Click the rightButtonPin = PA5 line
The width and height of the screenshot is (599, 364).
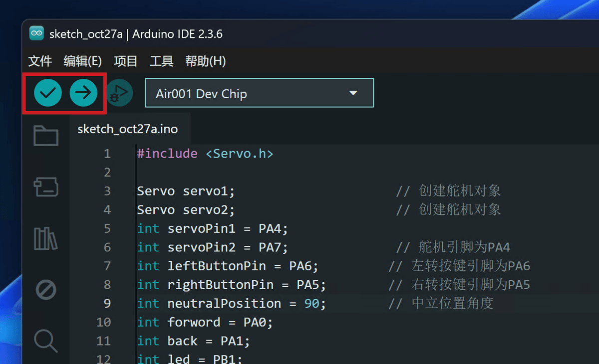click(232, 285)
